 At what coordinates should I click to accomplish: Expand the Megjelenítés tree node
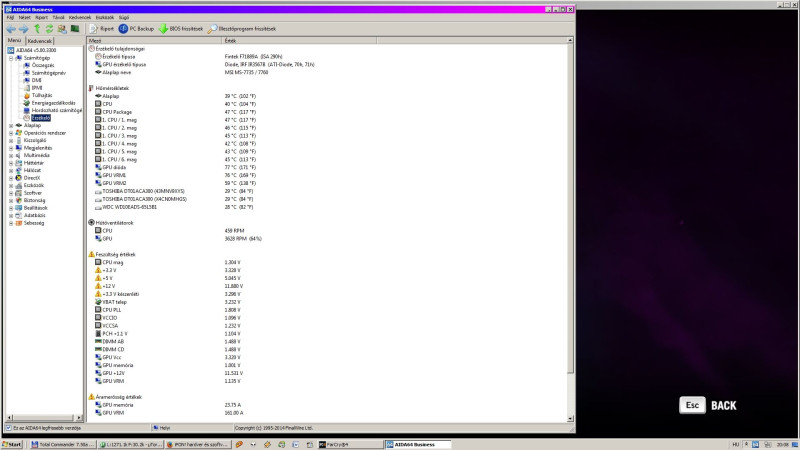pyautogui.click(x=11, y=148)
